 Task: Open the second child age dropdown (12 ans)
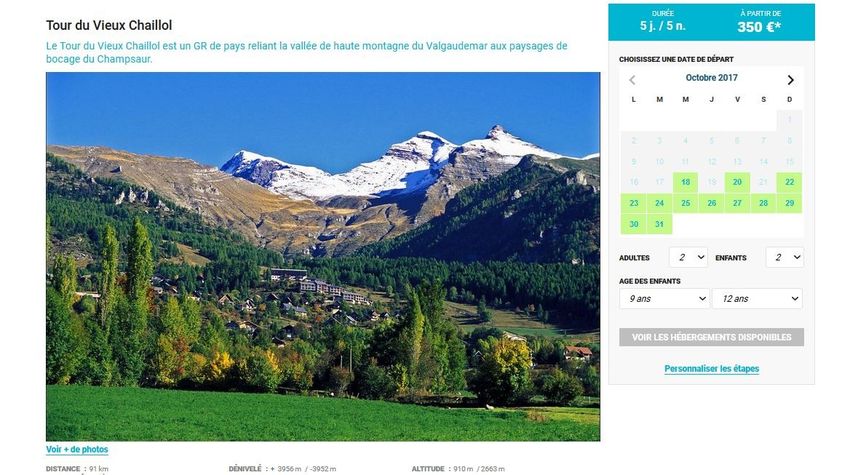pyautogui.click(x=757, y=299)
